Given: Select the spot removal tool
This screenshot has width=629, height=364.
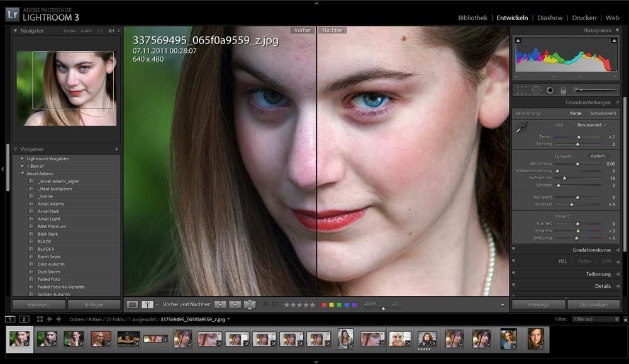Looking at the screenshot, I should point(537,90).
